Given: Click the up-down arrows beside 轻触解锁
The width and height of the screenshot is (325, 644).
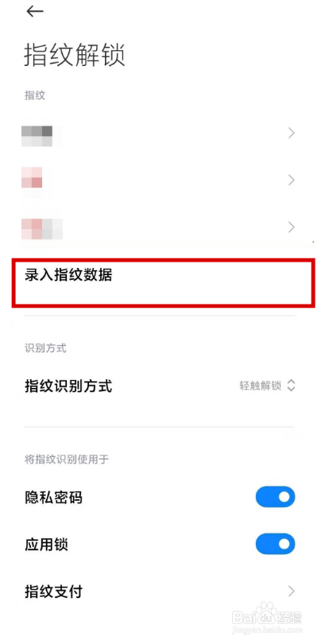Looking at the screenshot, I should pyautogui.click(x=292, y=386).
